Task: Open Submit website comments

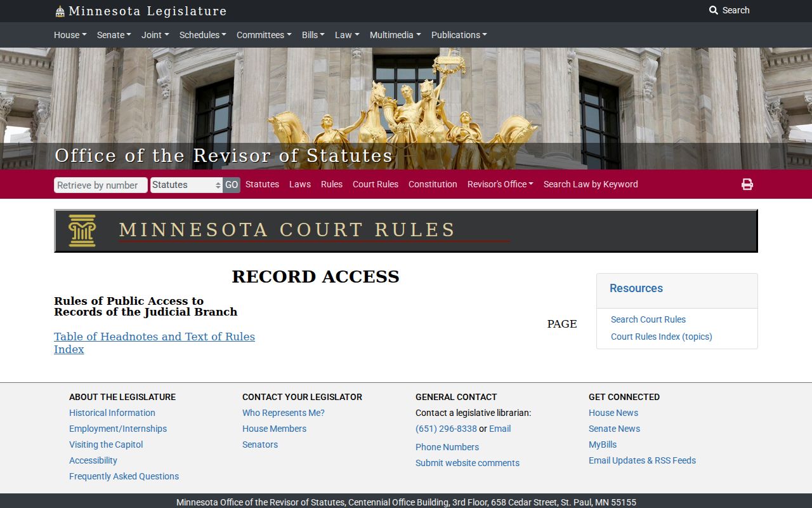Action: [x=468, y=463]
